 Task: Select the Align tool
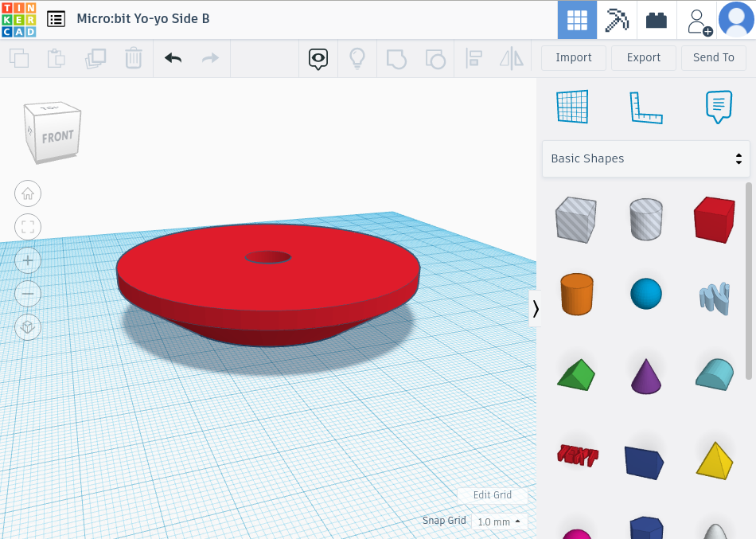click(x=473, y=58)
